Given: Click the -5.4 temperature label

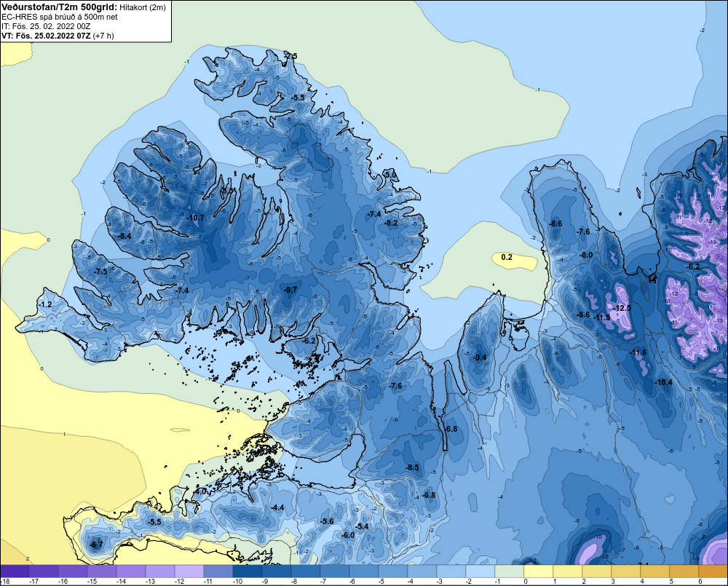Looking at the screenshot, I should (362, 526).
